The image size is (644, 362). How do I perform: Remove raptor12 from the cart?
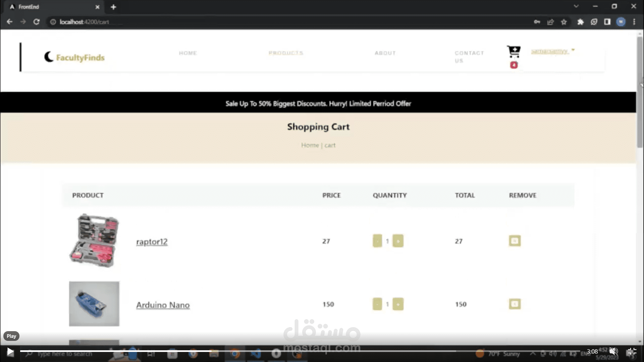[515, 241]
